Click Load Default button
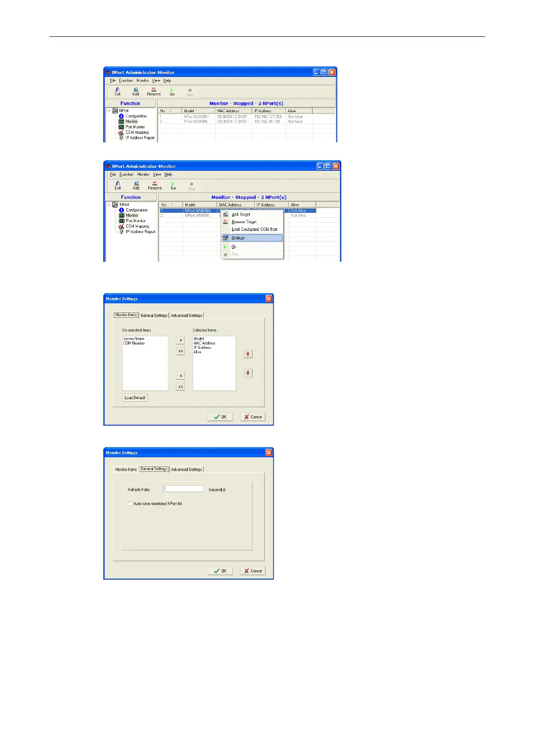This screenshot has height=756, width=535. coord(135,398)
